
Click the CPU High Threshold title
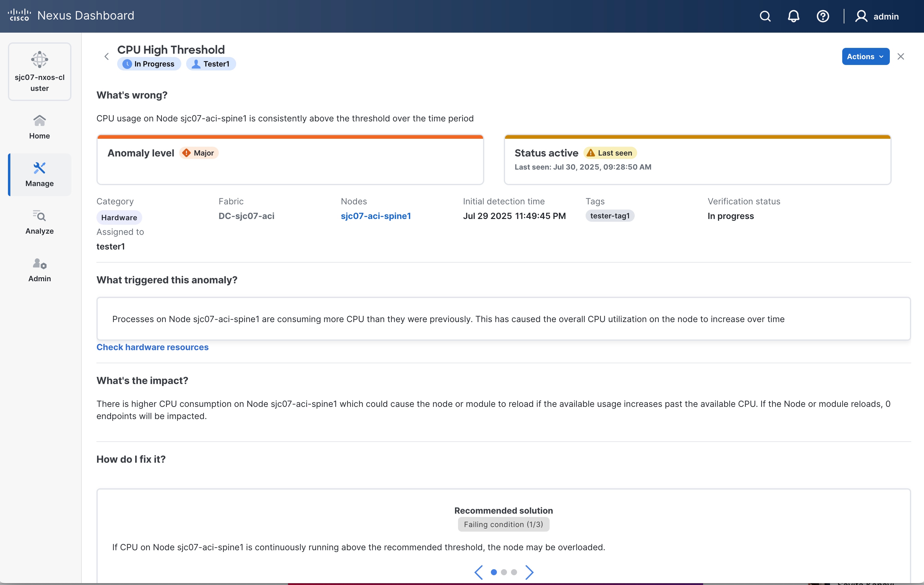coord(171,49)
